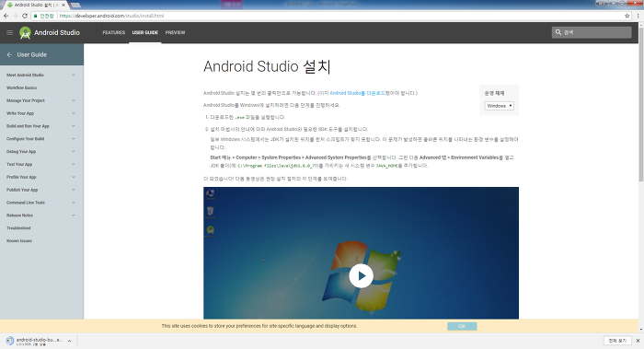Expand Configure Your Build section
The image size is (644, 349).
pos(74,138)
